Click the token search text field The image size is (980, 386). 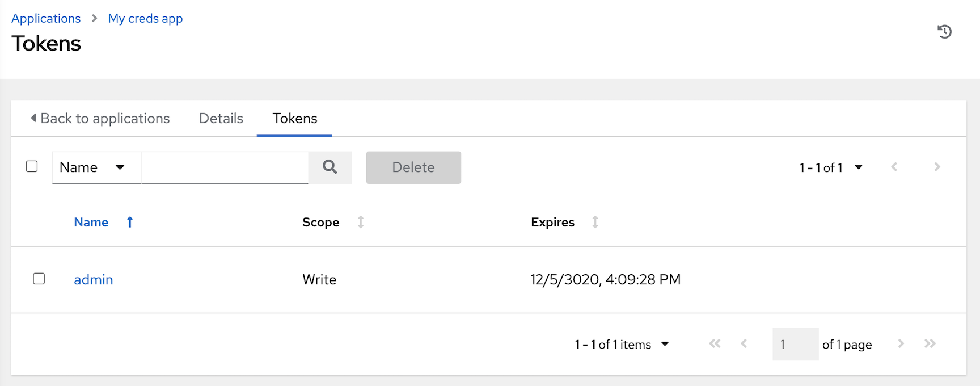click(225, 167)
